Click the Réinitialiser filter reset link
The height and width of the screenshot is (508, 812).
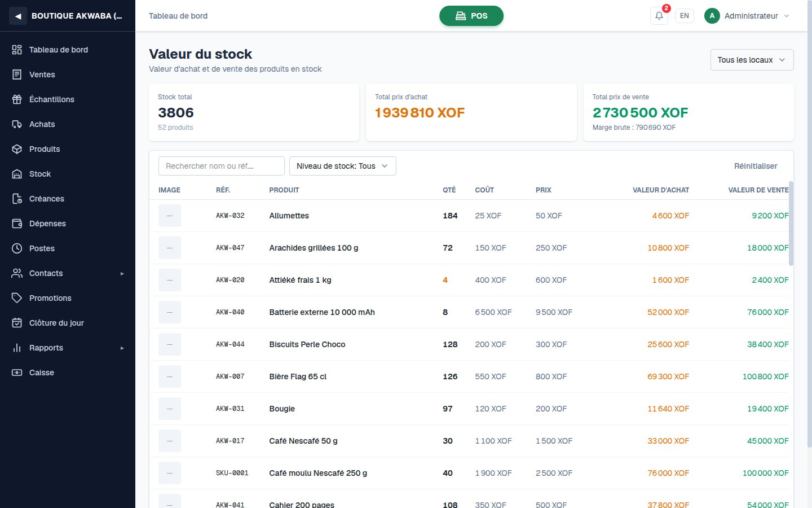[756, 166]
